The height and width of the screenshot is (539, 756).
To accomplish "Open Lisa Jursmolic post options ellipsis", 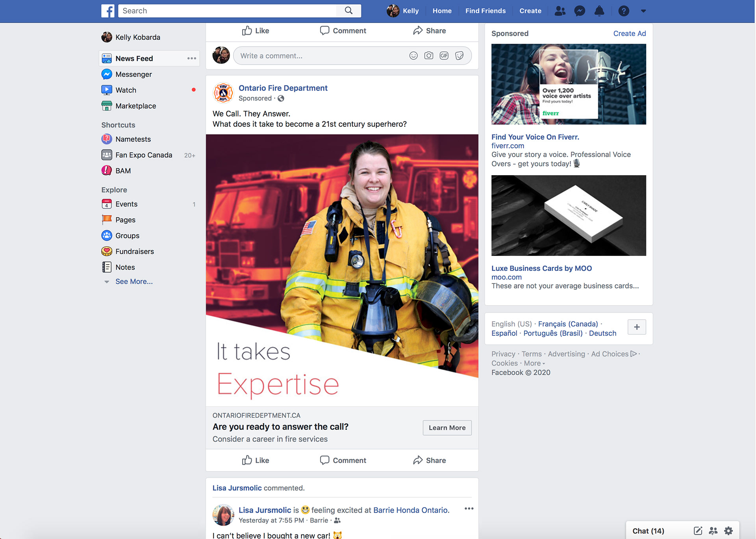I will [469, 508].
